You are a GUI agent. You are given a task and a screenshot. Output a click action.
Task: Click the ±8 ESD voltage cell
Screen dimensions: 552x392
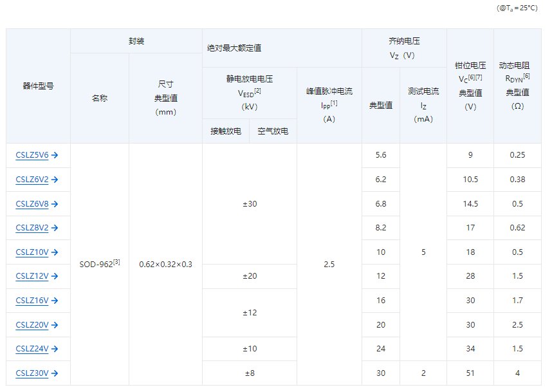(250, 373)
